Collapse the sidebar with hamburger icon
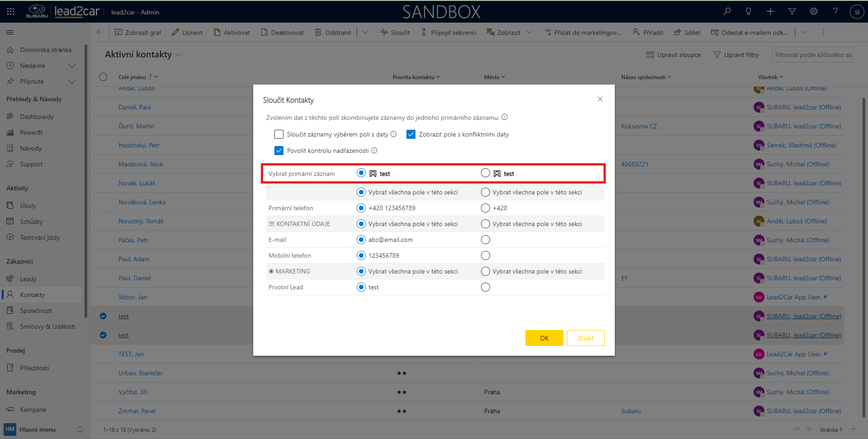This screenshot has height=439, width=868. pos(10,33)
